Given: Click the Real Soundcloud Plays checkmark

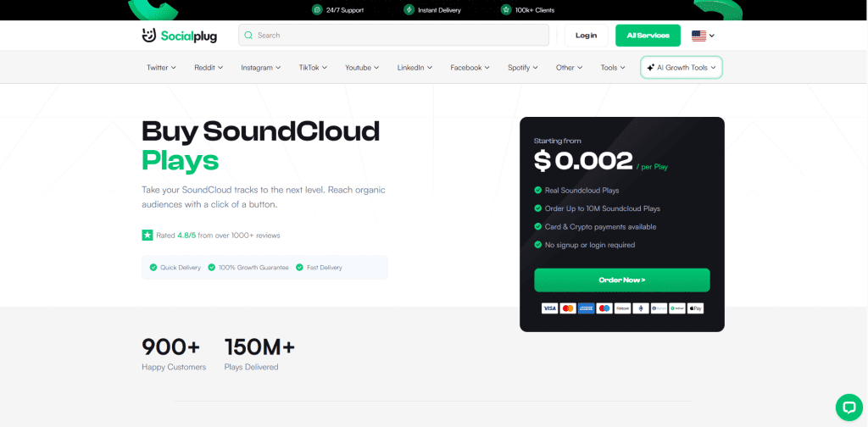Looking at the screenshot, I should [537, 190].
